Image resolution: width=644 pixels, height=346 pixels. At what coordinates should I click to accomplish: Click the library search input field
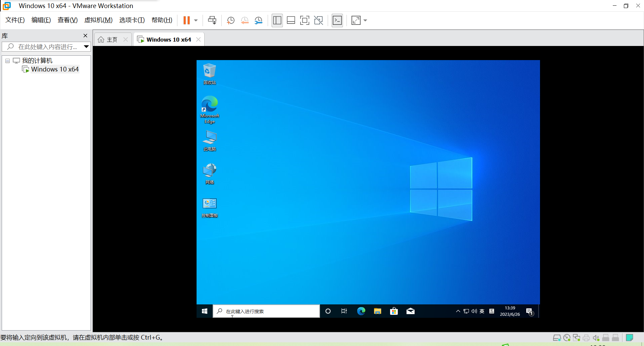(47, 47)
